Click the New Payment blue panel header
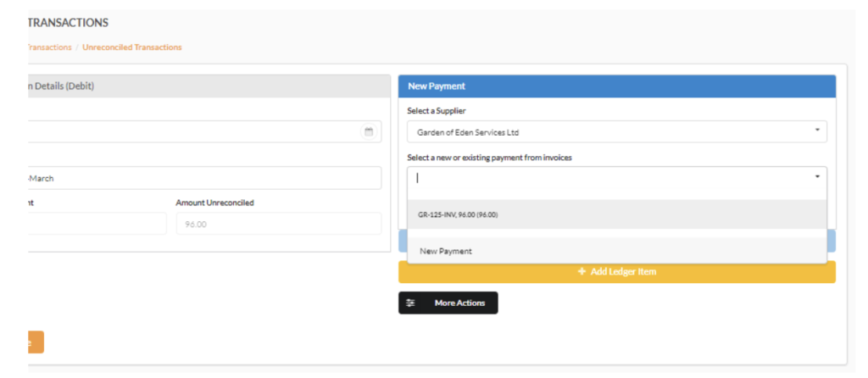The height and width of the screenshot is (378, 868). point(616,86)
